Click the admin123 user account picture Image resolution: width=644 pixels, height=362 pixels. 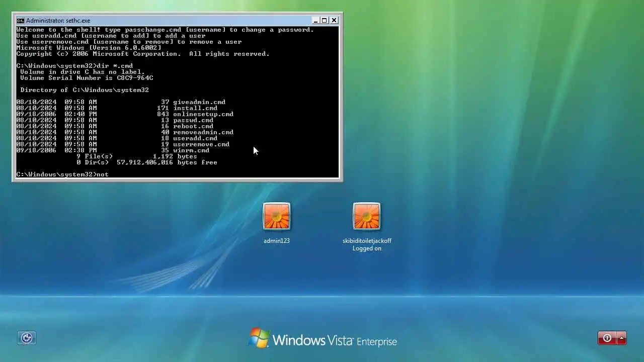[276, 216]
